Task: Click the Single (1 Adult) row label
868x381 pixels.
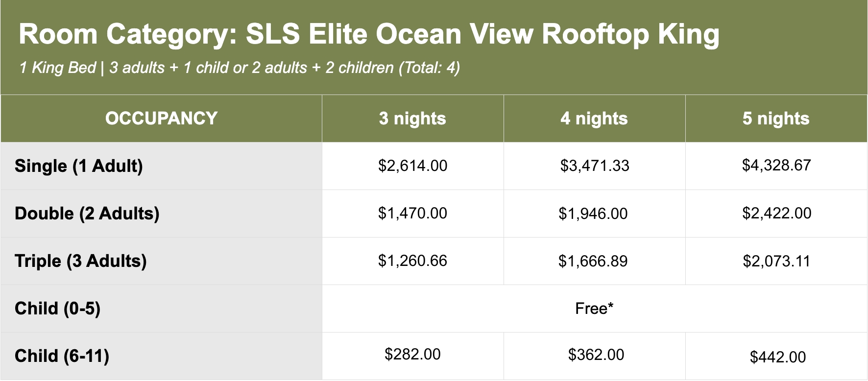Action: (79, 166)
